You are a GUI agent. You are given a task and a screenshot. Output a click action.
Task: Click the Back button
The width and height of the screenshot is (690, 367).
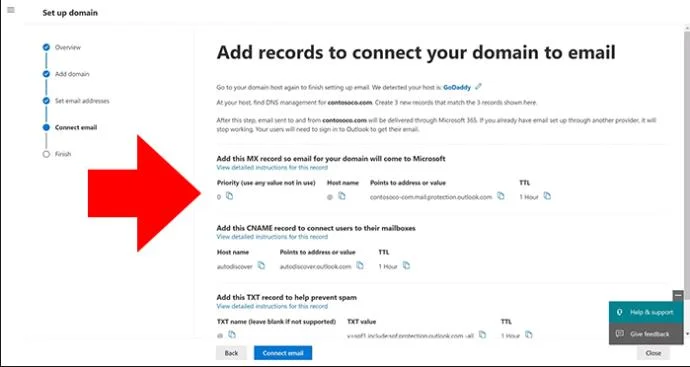pos(231,353)
